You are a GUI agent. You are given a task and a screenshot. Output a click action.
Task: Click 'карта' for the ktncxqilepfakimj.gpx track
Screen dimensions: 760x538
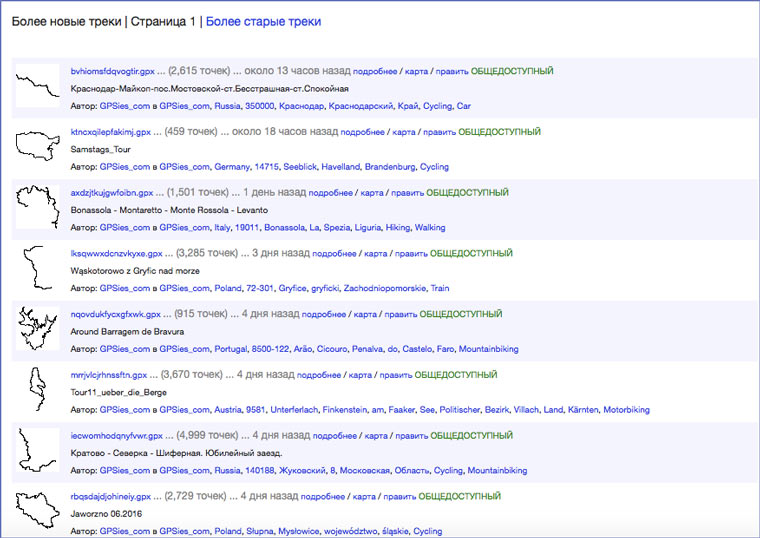404,132
